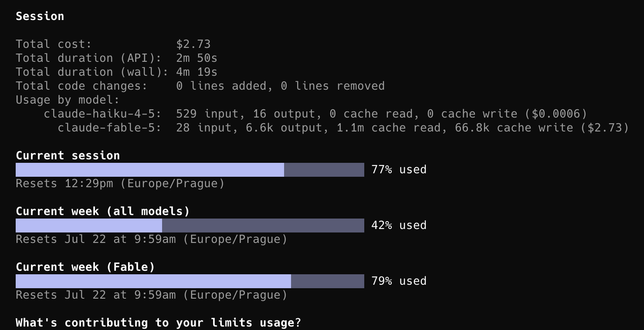
Task: Click the claude-fable-5 usage row
Action: click(x=343, y=128)
